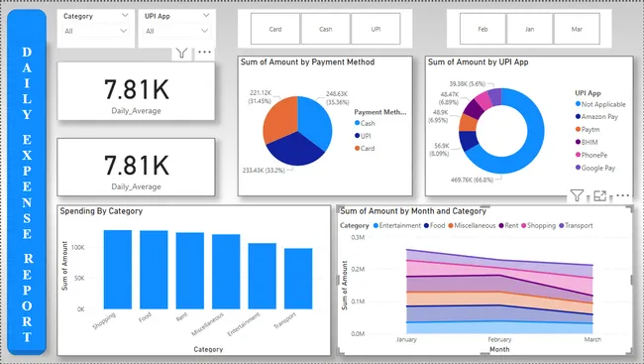The height and width of the screenshot is (364, 644).
Task: Select the Cash payment slicer button
Action: 326,29
